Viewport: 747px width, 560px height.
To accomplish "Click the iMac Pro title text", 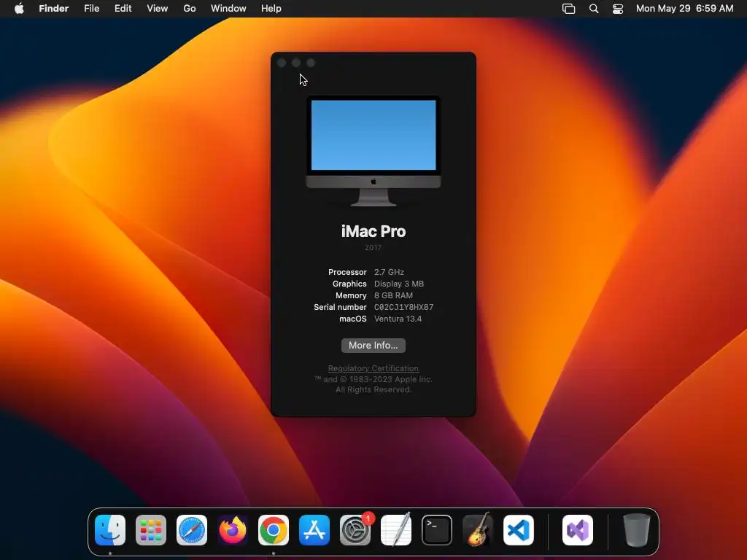I will (373, 231).
